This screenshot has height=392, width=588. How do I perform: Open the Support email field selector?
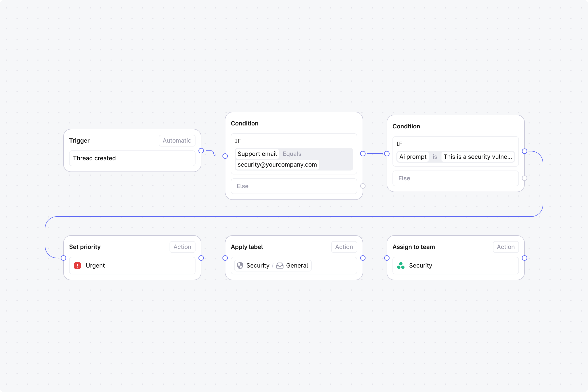pos(257,154)
